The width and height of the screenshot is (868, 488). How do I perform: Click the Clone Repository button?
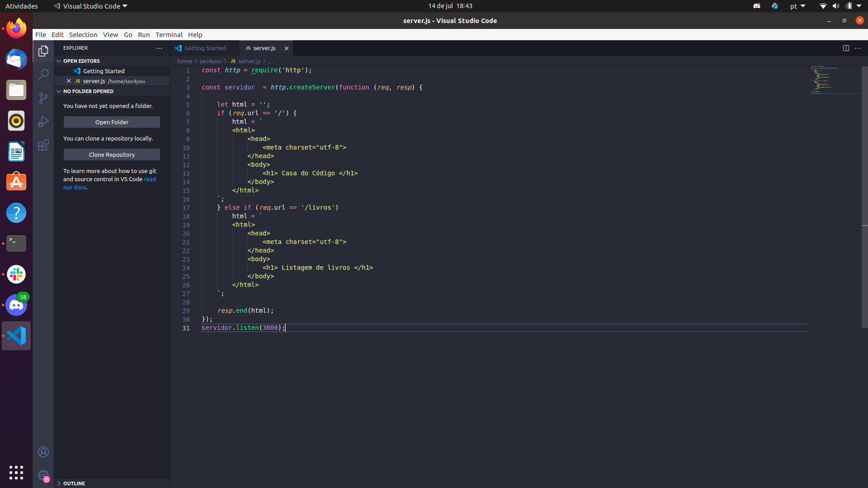coord(112,155)
